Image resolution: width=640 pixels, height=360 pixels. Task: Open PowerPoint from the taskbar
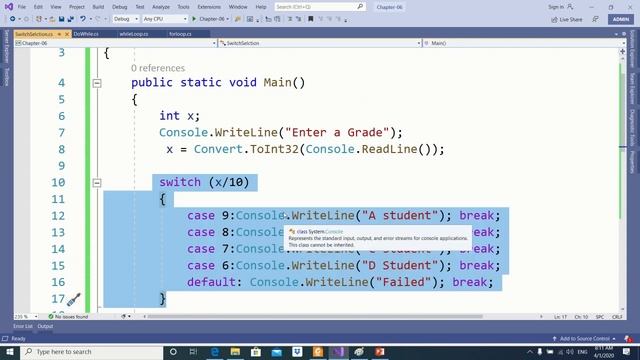(x=380, y=352)
